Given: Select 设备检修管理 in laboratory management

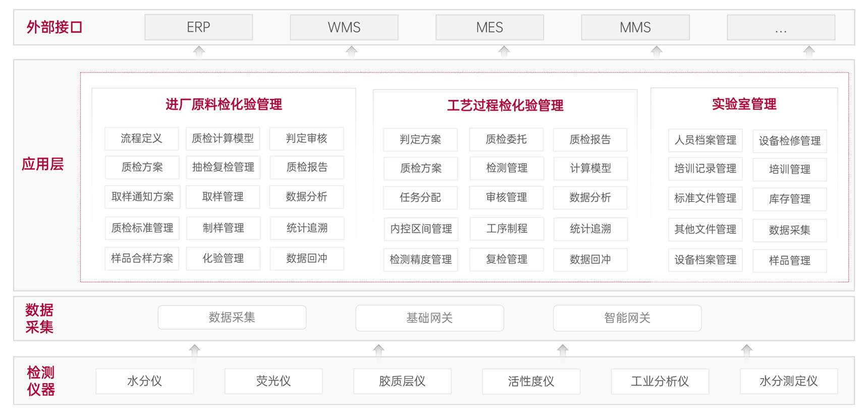Looking at the screenshot, I should [789, 141].
